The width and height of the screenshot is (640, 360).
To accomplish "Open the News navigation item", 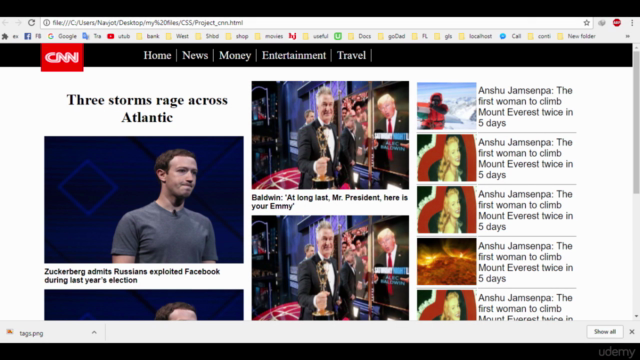I will click(x=195, y=56).
